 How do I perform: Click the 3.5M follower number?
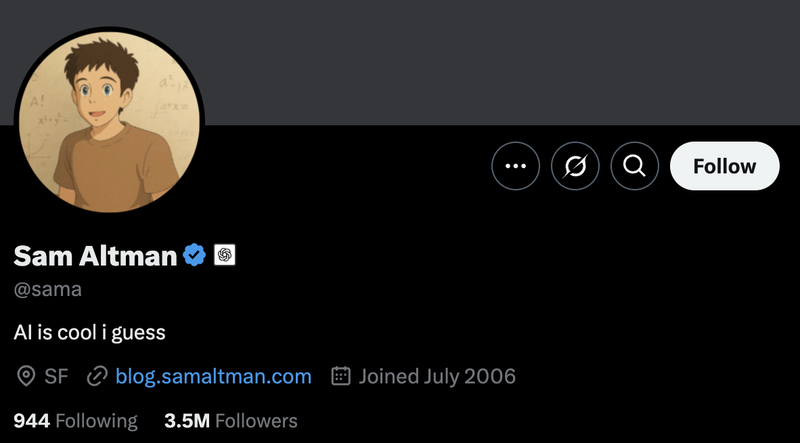[x=187, y=421]
